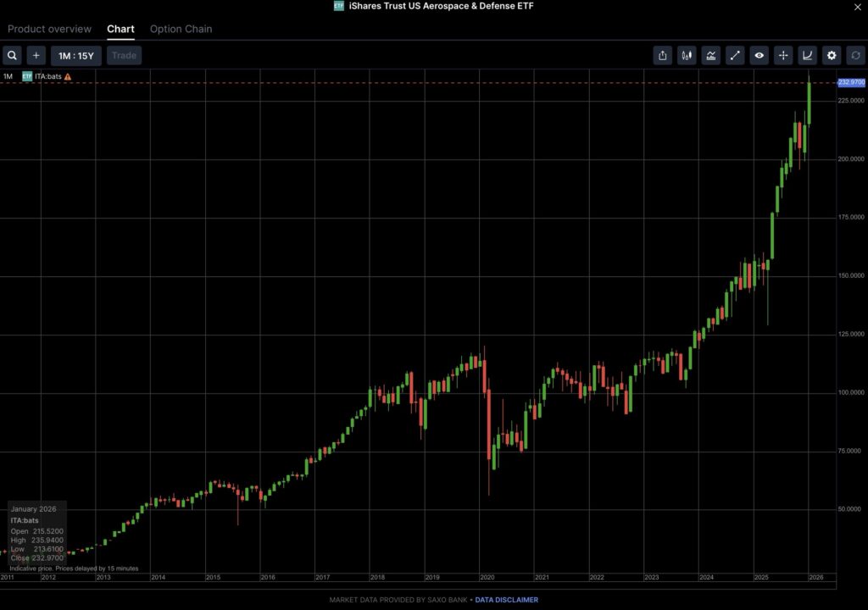Click the refresh chart icon
The image size is (868, 610).
point(855,56)
